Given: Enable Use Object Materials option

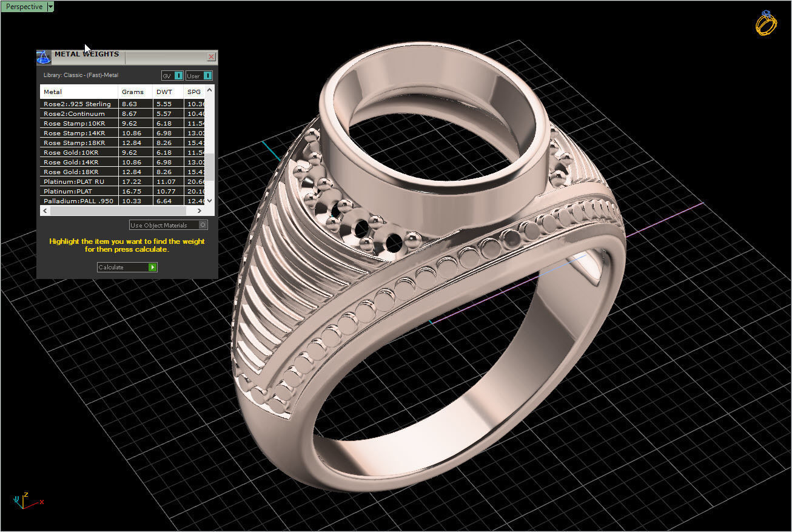Looking at the screenshot, I should [x=168, y=225].
